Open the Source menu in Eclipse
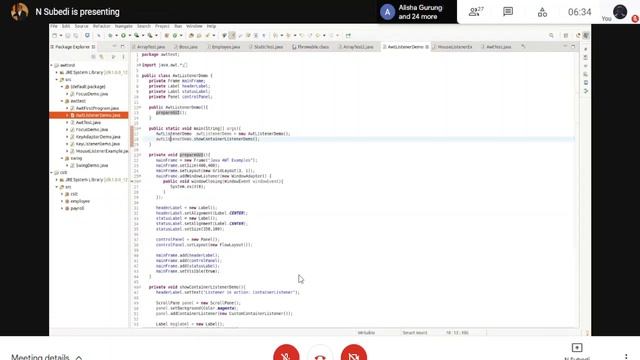The height and width of the screenshot is (360, 640). pyautogui.click(x=81, y=26)
